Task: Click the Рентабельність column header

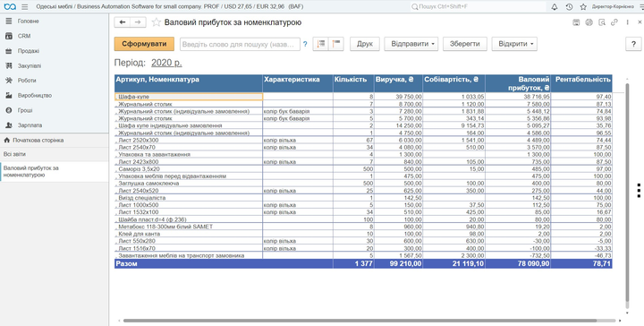Action: point(581,83)
